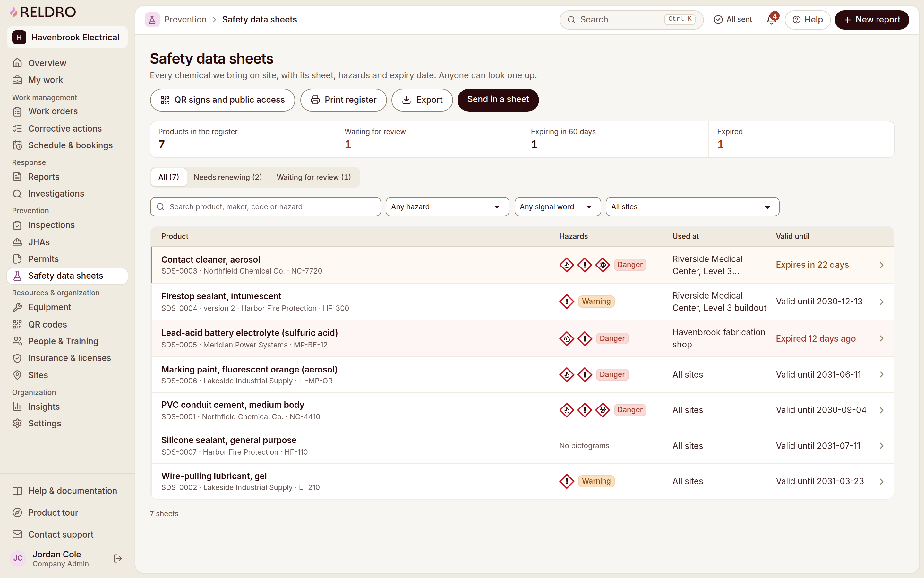Expand Firestop sealant row chevron

pos(881,302)
